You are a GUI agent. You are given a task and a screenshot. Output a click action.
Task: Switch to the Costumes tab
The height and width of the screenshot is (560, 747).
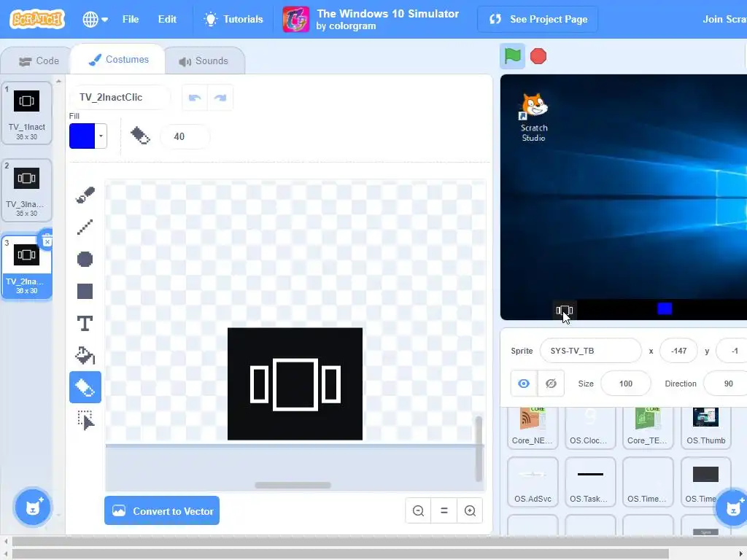click(118, 60)
